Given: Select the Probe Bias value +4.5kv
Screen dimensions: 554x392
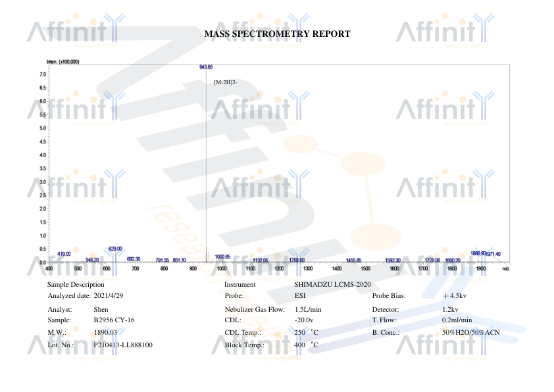Looking at the screenshot, I should click(455, 296).
